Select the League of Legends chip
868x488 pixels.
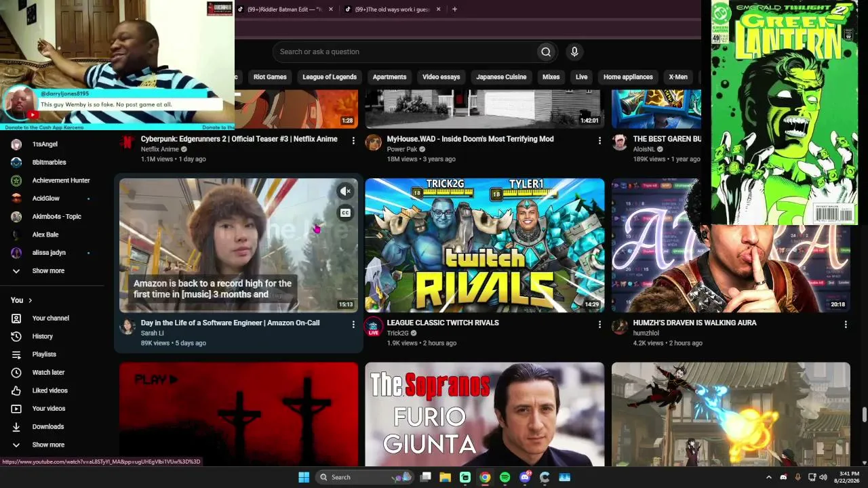[330, 77]
